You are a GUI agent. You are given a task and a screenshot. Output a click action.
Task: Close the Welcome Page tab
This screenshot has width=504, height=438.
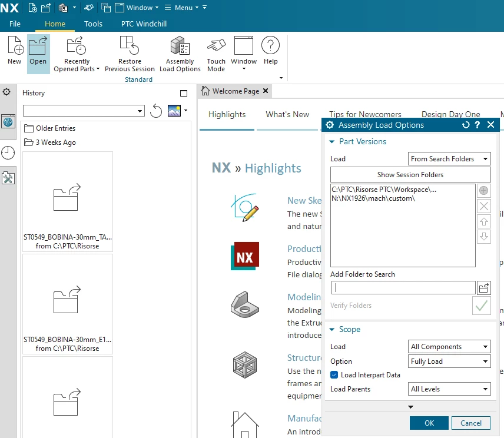click(x=266, y=91)
